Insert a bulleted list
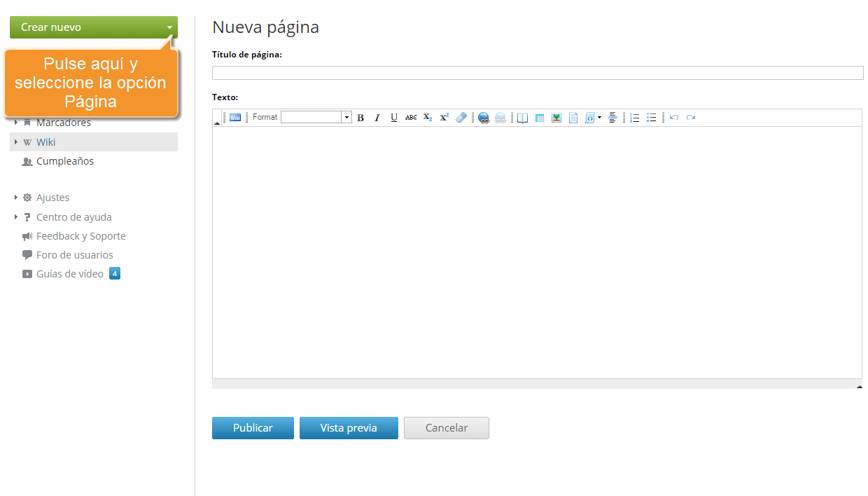 point(652,118)
